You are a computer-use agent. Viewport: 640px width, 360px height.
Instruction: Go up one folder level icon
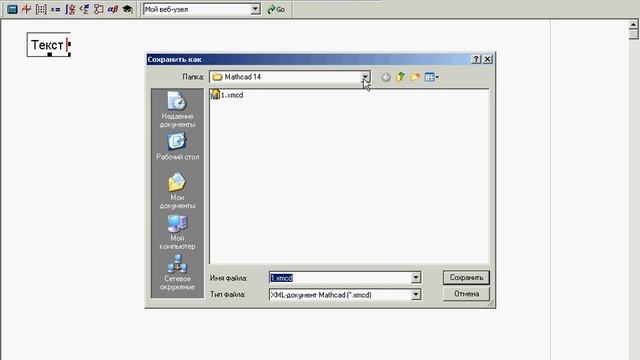pyautogui.click(x=400, y=77)
